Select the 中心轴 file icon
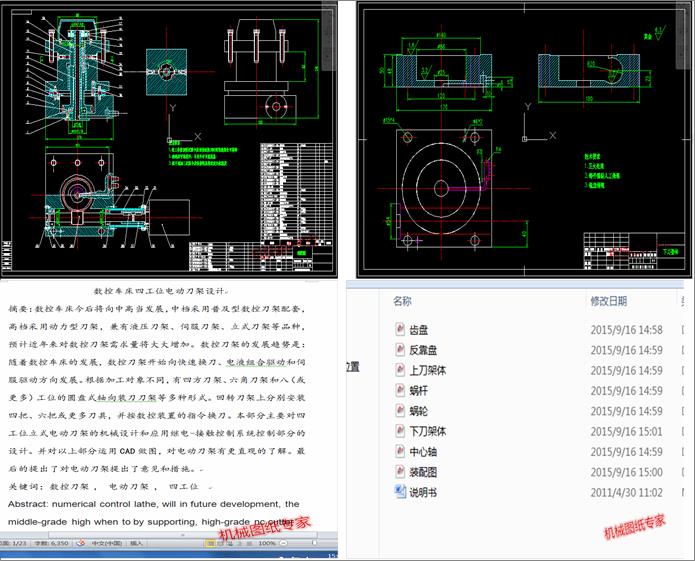Image resolution: width=695 pixels, height=561 pixels. 400,451
